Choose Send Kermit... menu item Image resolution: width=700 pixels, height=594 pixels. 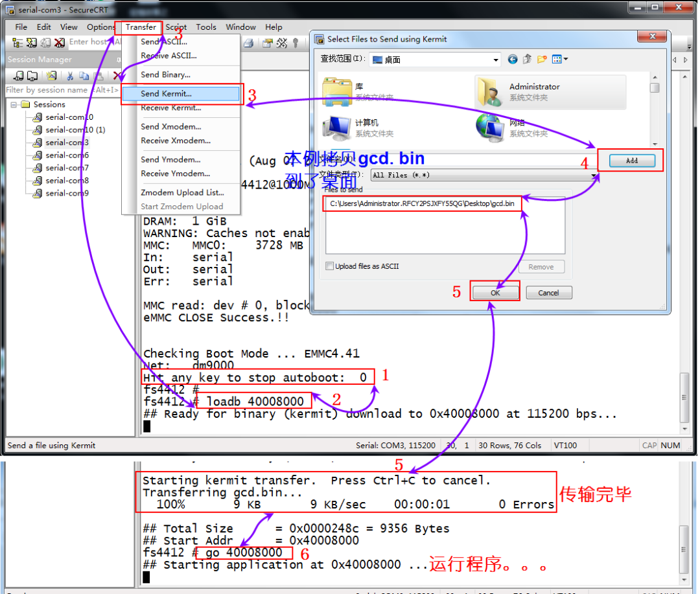click(x=181, y=94)
